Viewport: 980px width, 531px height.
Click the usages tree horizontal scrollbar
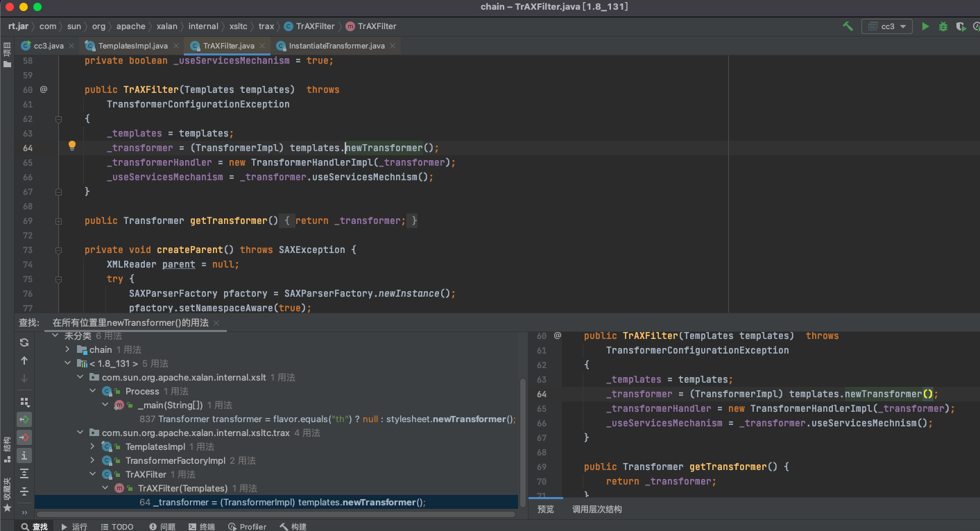pos(276,514)
